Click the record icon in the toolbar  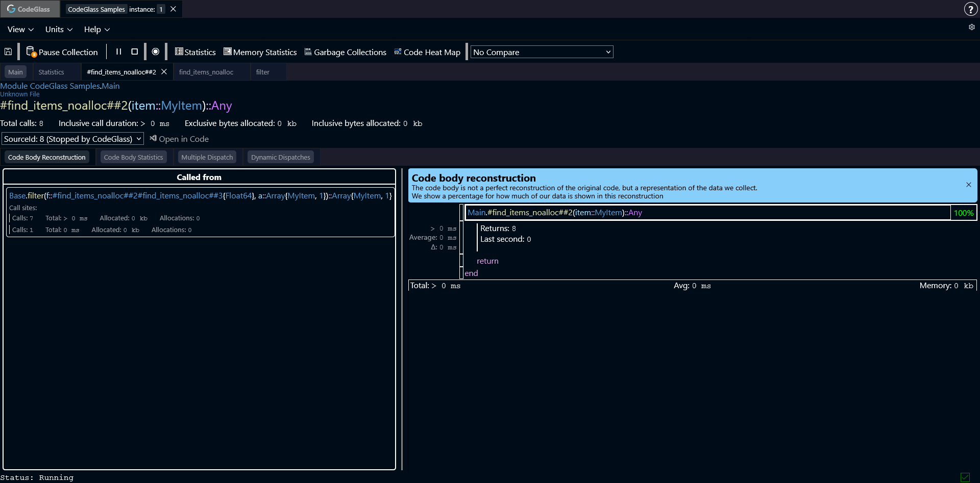coord(156,52)
